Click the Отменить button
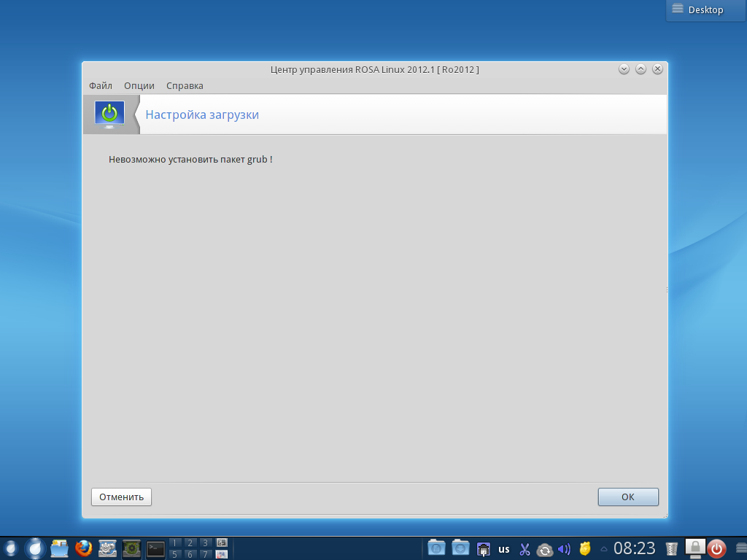 pyautogui.click(x=122, y=497)
